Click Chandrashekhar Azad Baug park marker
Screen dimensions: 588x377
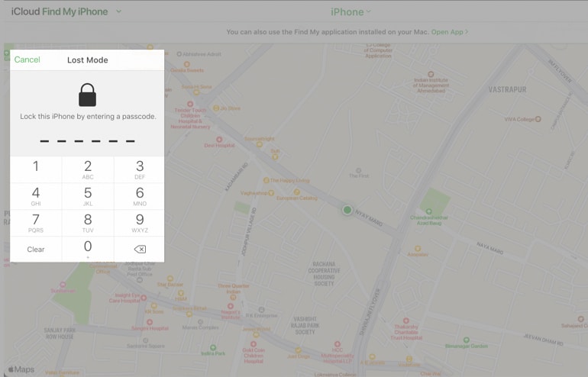tap(428, 211)
